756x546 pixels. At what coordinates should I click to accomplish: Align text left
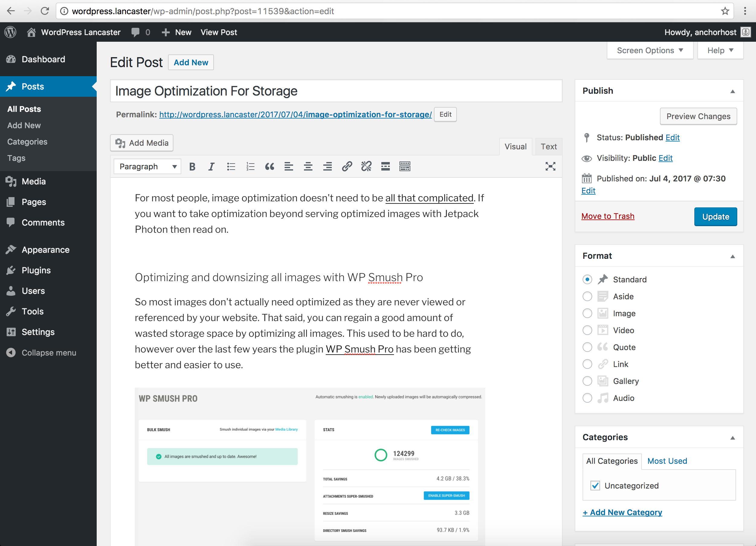pyautogui.click(x=289, y=167)
